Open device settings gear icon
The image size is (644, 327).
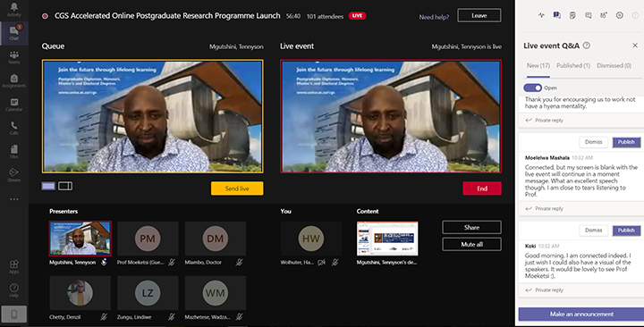(x=619, y=15)
